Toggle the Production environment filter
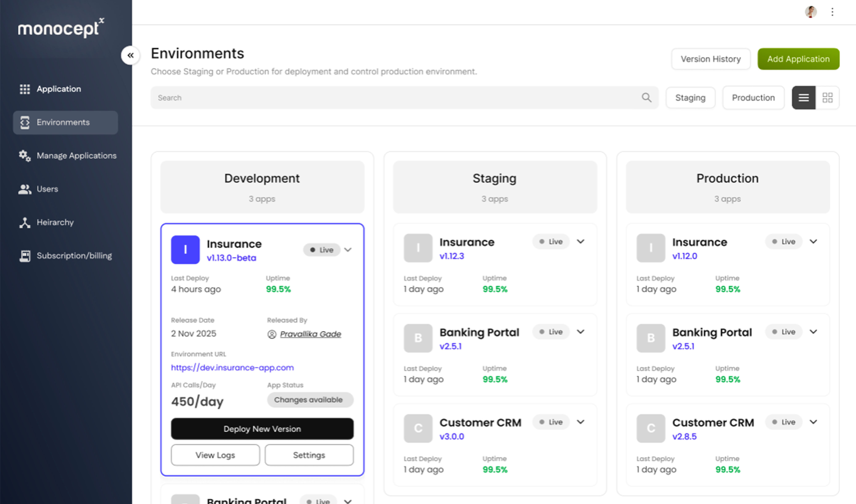 753,97
